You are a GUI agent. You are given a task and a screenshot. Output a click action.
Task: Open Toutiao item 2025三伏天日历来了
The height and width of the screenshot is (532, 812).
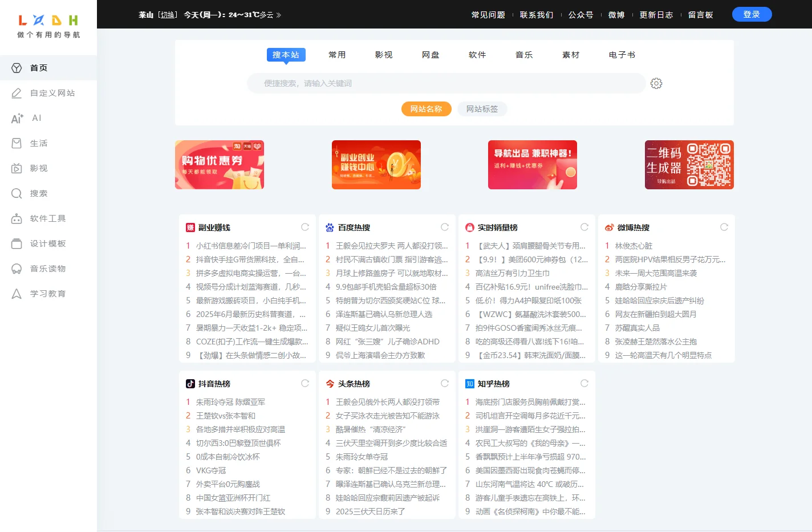[371, 511]
